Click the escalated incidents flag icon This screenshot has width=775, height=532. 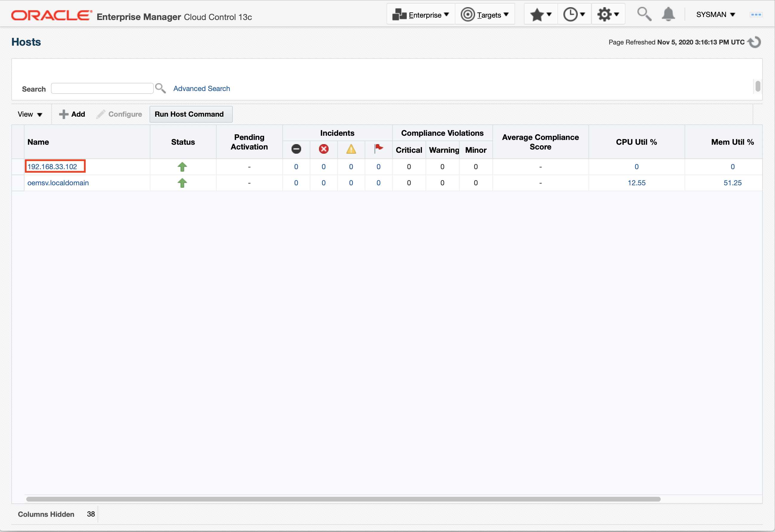tap(378, 149)
